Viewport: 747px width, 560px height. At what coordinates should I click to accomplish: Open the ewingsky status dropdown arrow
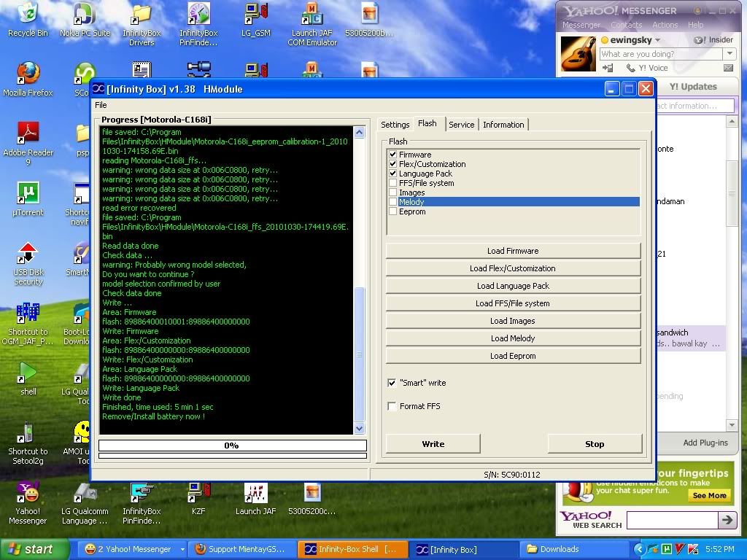click(658, 40)
